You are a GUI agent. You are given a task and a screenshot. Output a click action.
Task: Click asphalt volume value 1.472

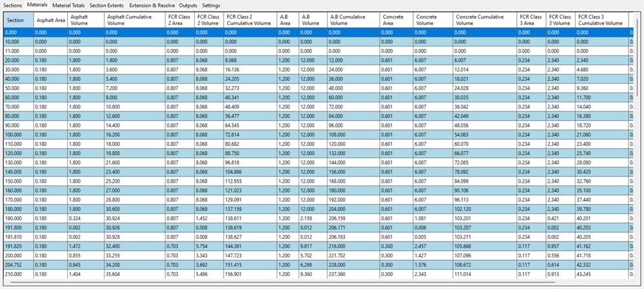coord(86,246)
